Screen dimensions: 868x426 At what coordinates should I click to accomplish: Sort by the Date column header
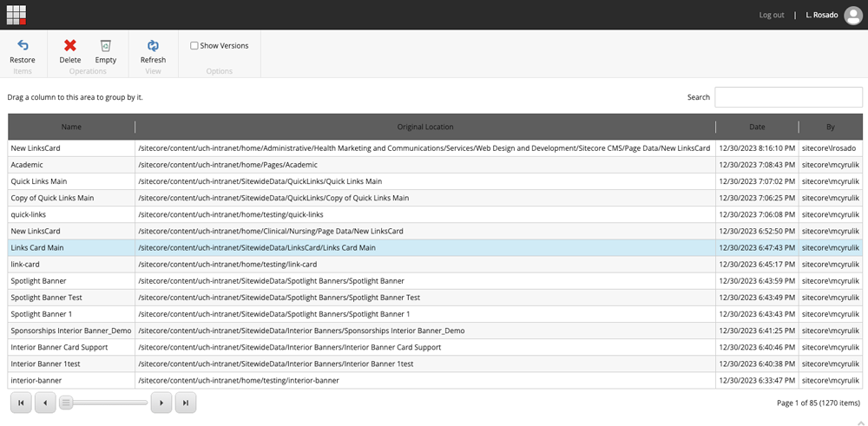pyautogui.click(x=757, y=127)
